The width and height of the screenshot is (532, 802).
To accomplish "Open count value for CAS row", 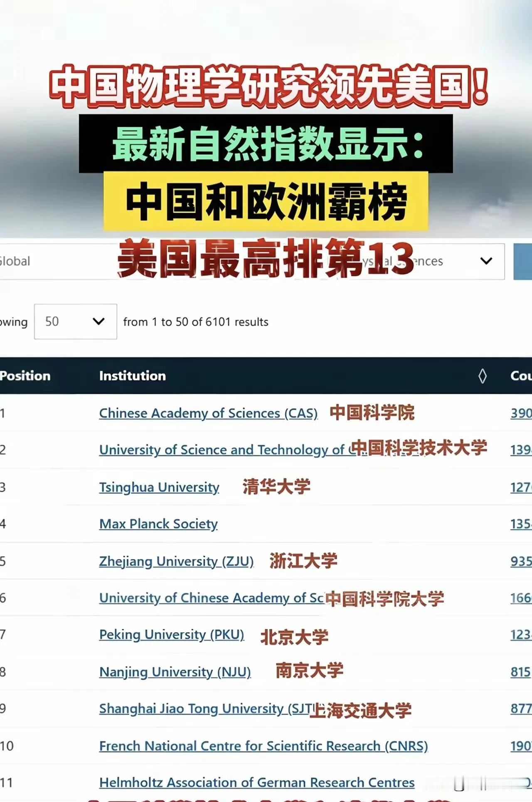I will pos(521,413).
